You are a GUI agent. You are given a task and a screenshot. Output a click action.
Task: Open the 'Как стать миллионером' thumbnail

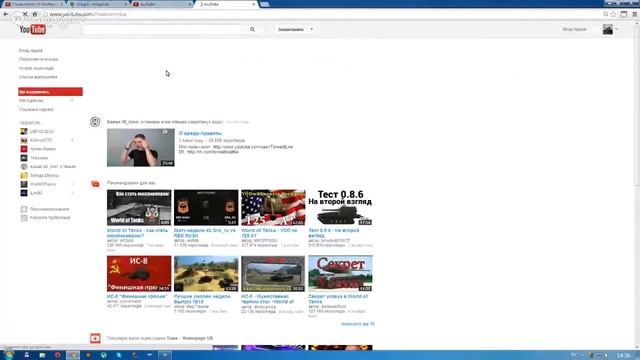tap(139, 207)
